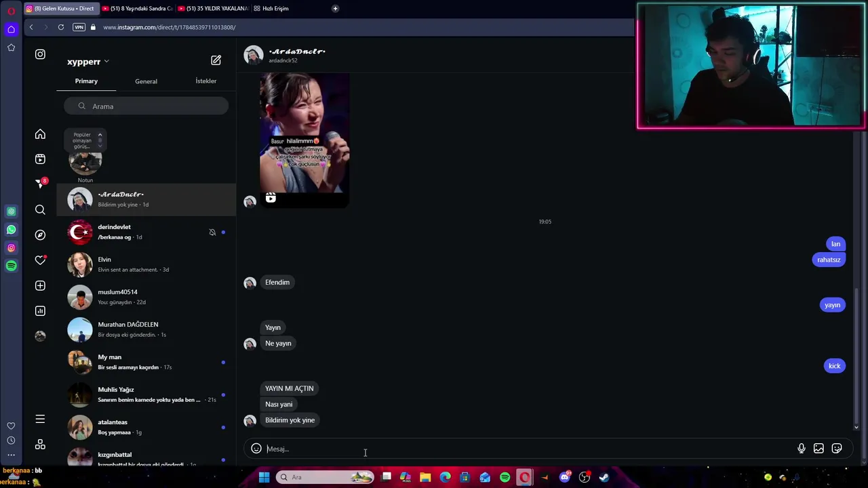This screenshot has height=488, width=868.
Task: Open the shared reel video thumbnail
Action: 304,139
